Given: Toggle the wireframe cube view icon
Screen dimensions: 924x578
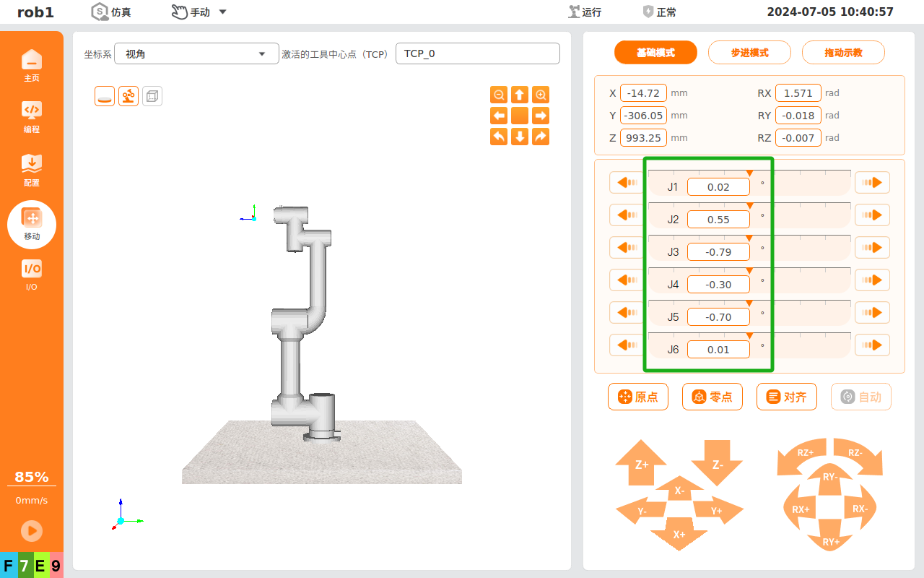Looking at the screenshot, I should pos(152,96).
